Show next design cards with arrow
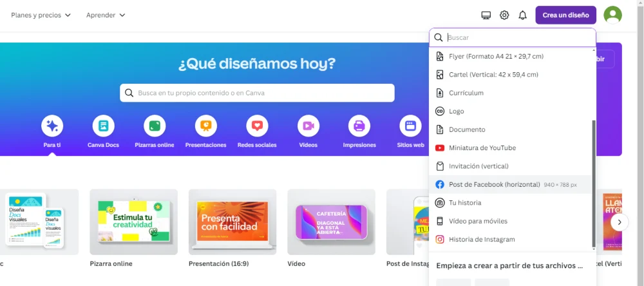Viewport: 644px width, 286px height. coord(620,222)
